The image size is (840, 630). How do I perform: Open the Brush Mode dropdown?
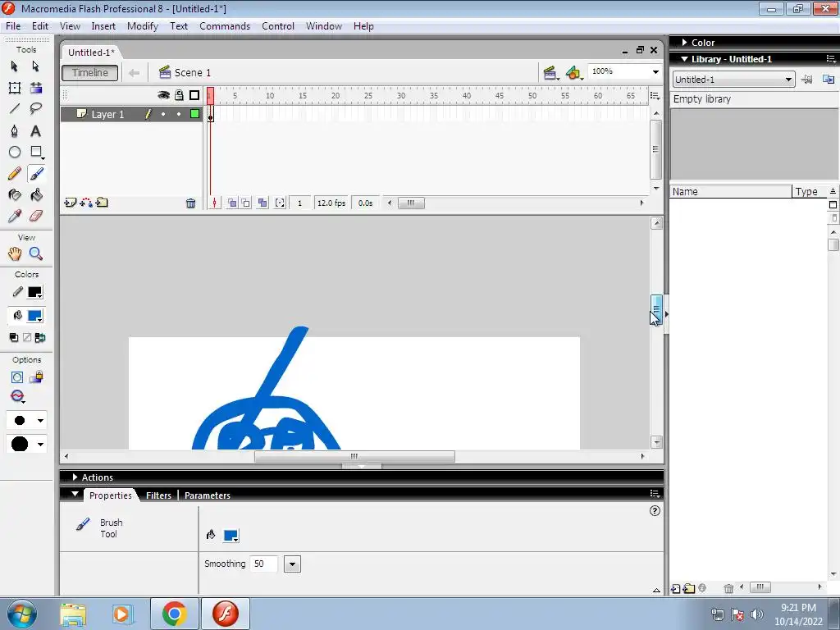pos(18,397)
